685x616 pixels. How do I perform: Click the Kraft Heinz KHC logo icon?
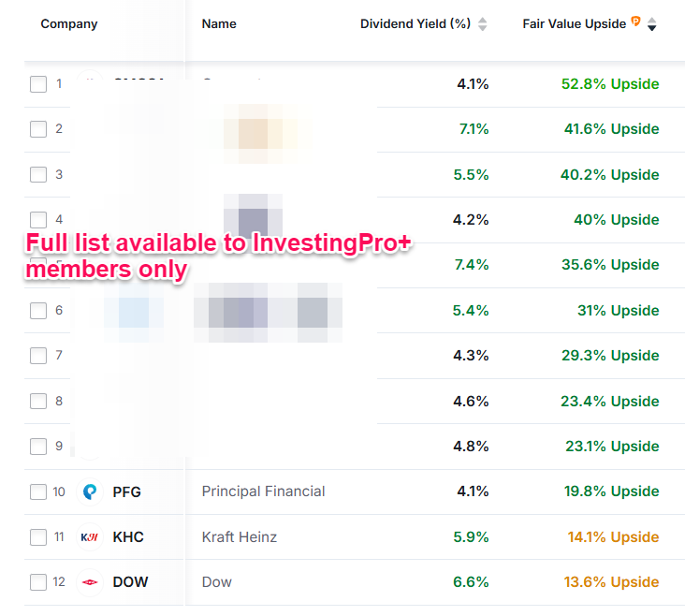[90, 537]
